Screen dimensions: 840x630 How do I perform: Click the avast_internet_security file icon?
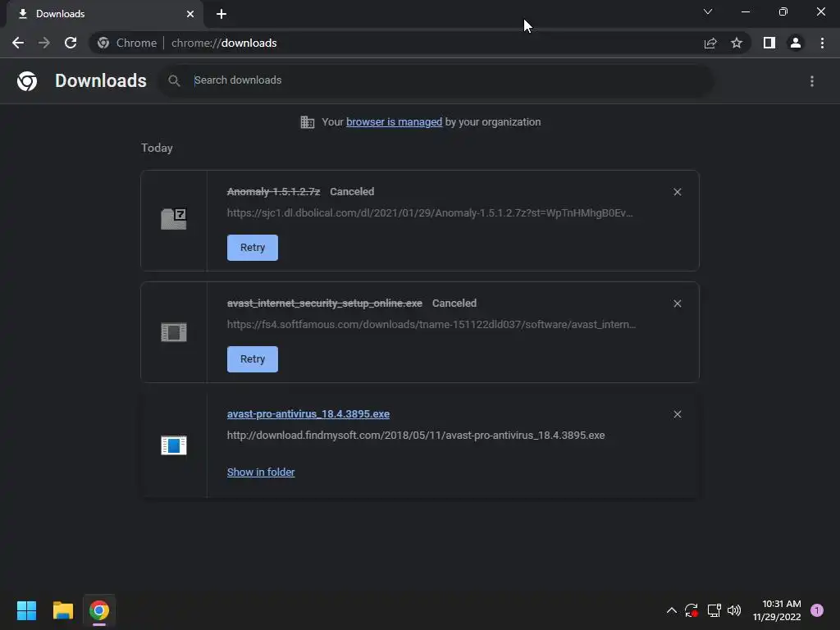[x=174, y=332]
